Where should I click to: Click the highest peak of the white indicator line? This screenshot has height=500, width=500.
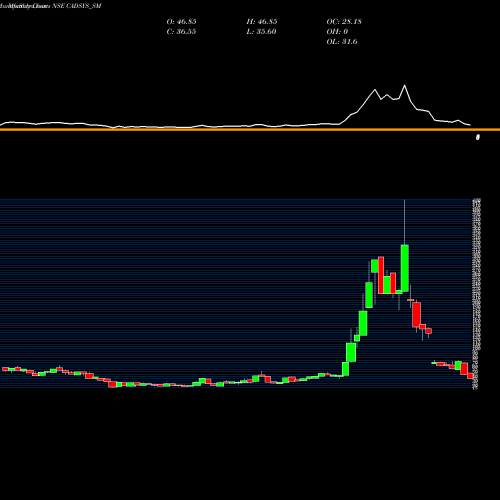(405, 86)
